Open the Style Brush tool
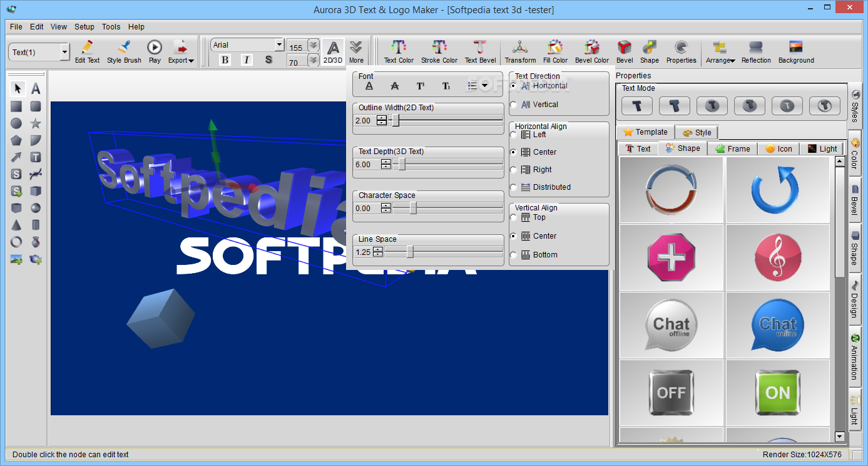868x466 pixels. pos(124,51)
